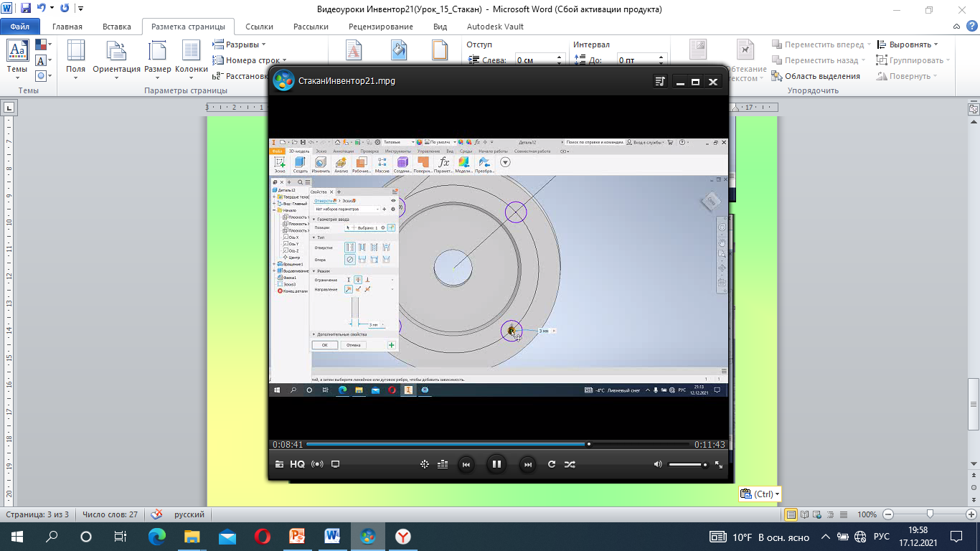Open the paste options Ctrl button
Image resolution: width=980 pixels, height=551 pixels.
[x=760, y=494]
